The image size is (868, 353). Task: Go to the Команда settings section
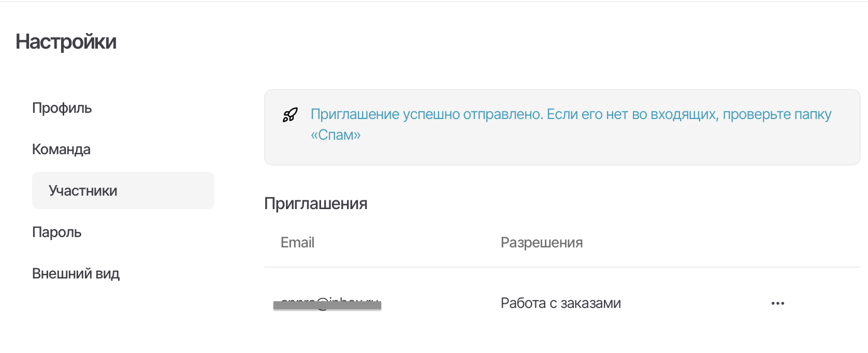pos(61,150)
